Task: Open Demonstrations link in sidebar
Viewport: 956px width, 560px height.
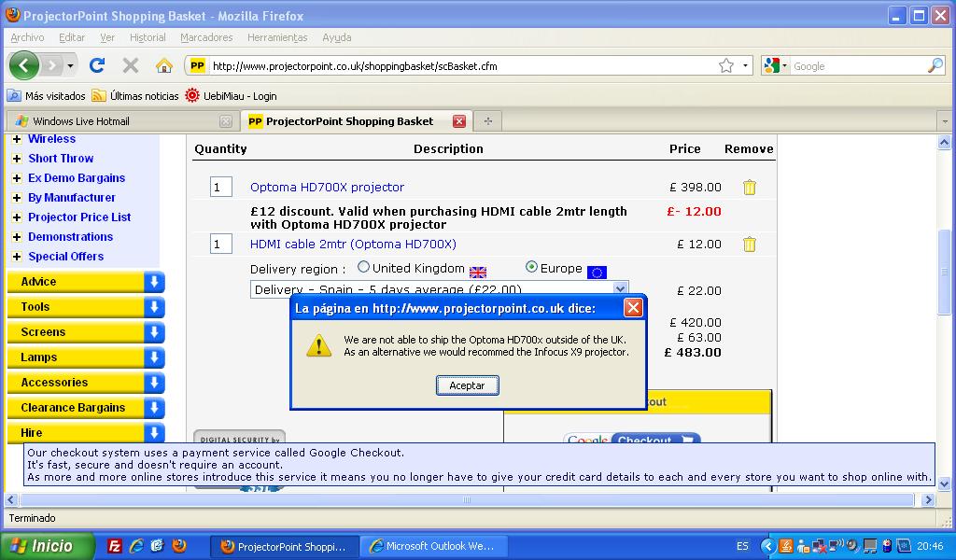Action: [71, 236]
